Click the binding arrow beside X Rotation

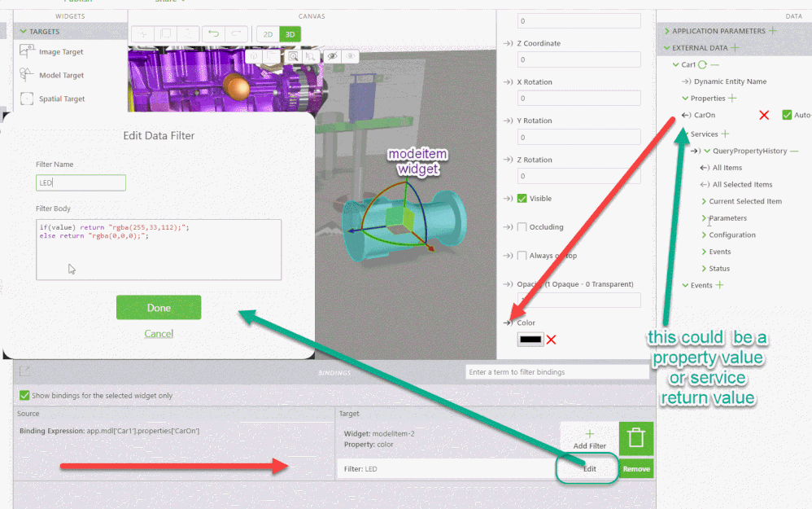[x=508, y=82]
